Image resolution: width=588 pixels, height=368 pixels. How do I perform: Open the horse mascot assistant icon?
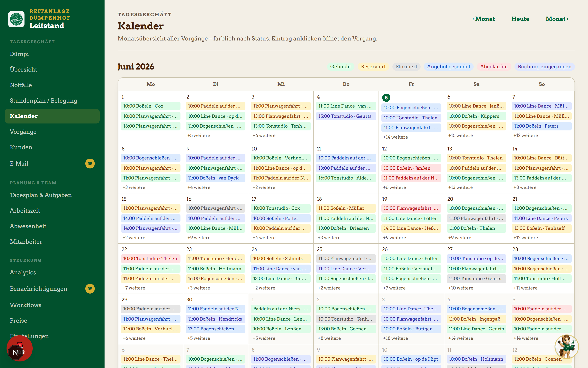point(566,347)
